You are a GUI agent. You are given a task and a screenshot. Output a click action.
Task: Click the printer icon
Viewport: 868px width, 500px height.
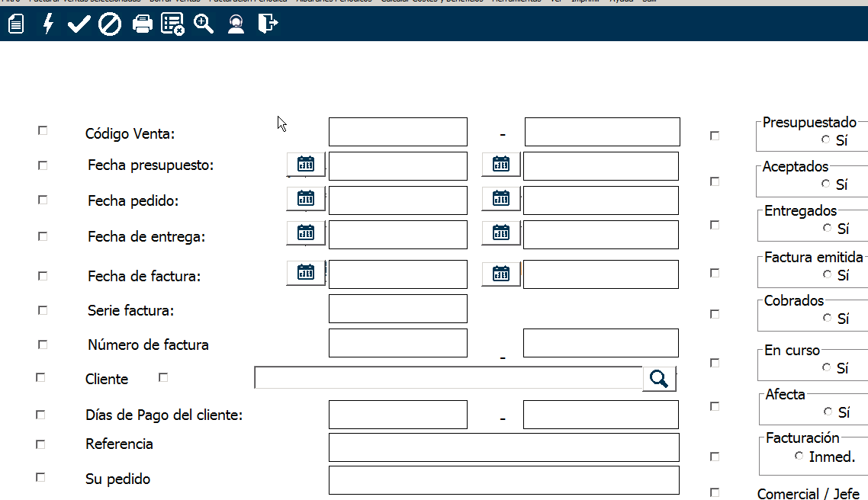[x=143, y=24]
